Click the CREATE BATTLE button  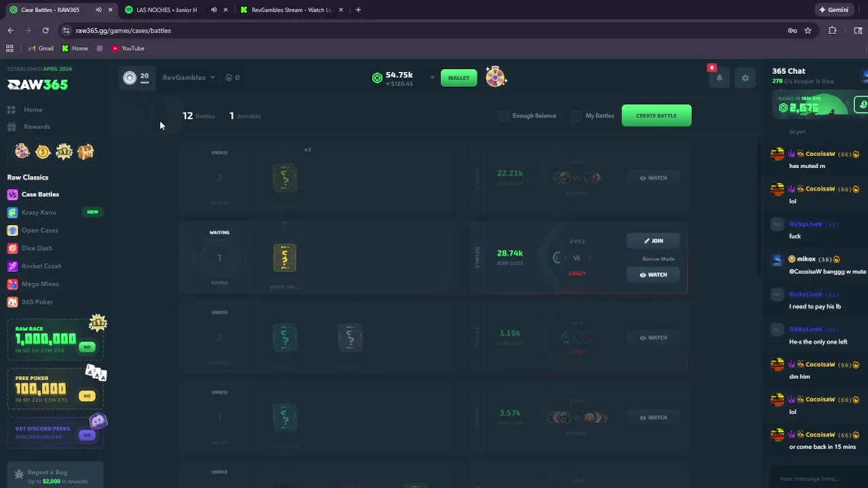[x=656, y=116]
